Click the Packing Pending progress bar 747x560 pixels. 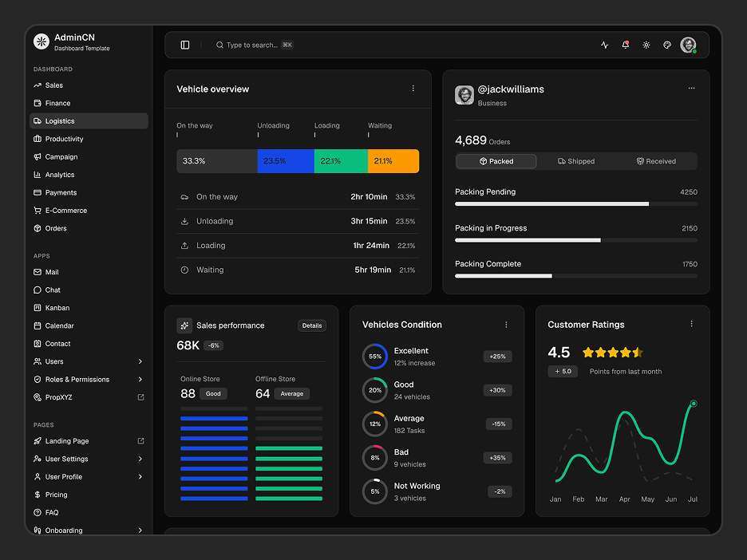(576, 203)
